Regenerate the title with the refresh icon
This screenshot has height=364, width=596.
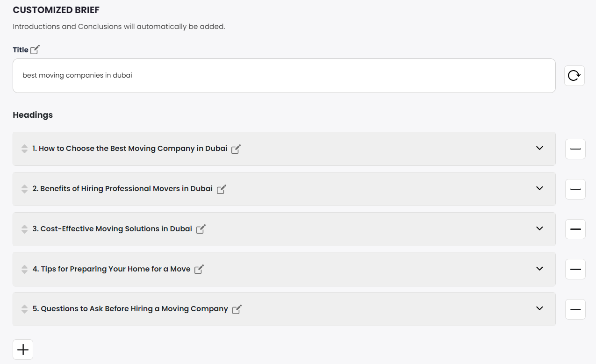click(x=574, y=76)
